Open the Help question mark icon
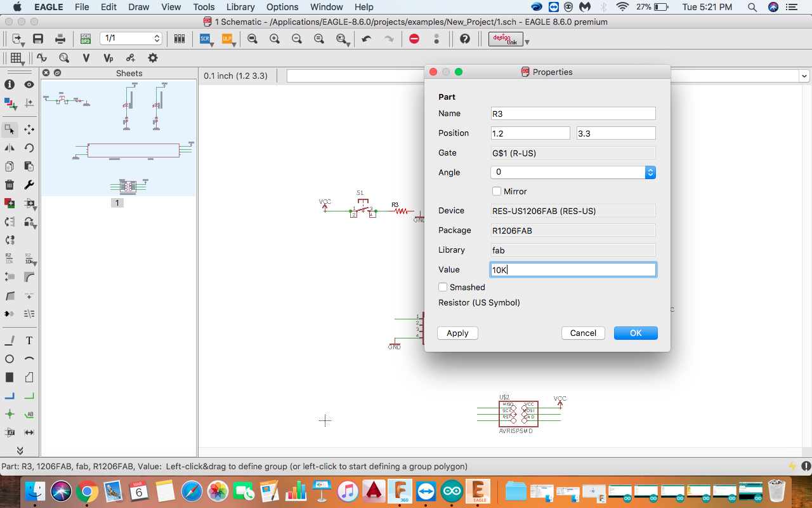The width and height of the screenshot is (812, 508). point(465,39)
